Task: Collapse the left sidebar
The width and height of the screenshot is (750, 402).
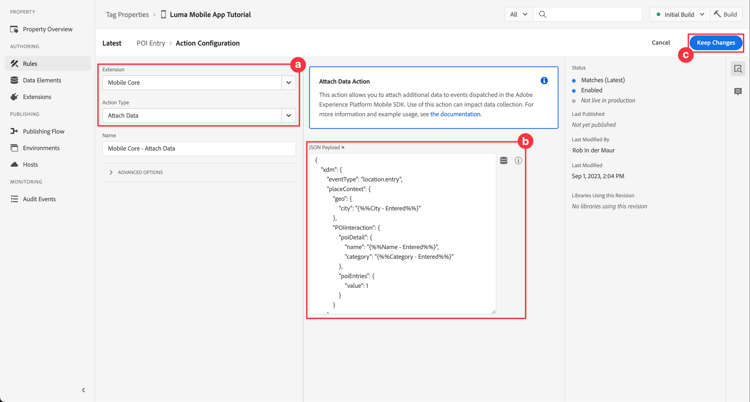Action: pos(83,390)
